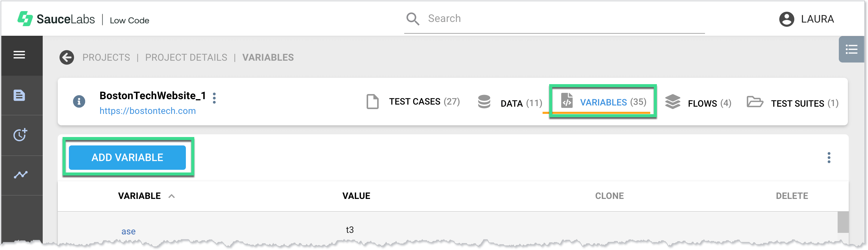
Task: Open the hamburger navigation menu
Action: [x=19, y=55]
